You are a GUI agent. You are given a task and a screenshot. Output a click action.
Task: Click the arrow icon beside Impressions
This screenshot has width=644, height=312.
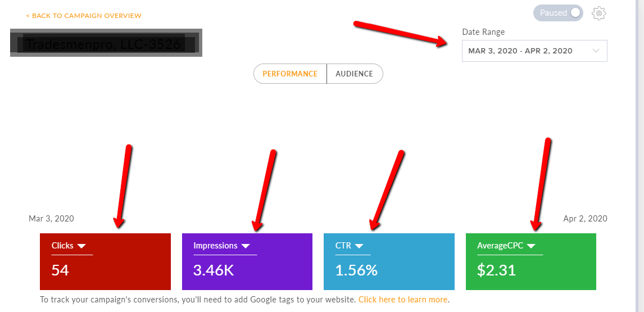tap(246, 246)
